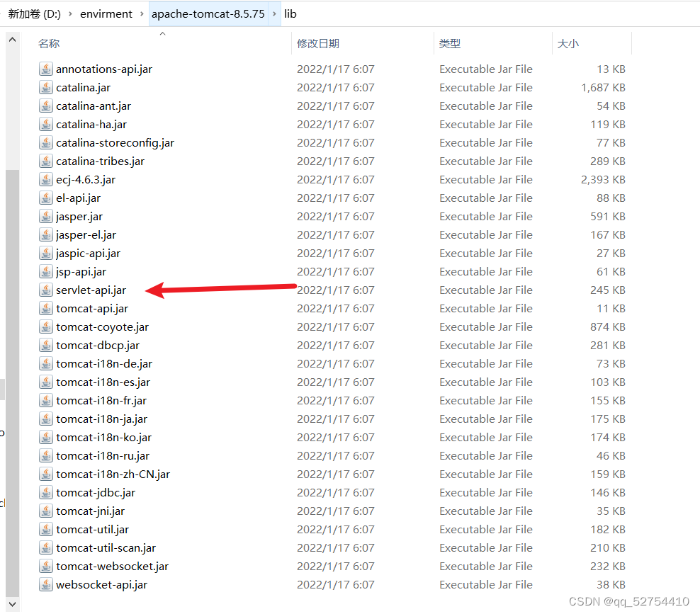Click the jar icon of tomcat-coyote.jar

pyautogui.click(x=45, y=327)
